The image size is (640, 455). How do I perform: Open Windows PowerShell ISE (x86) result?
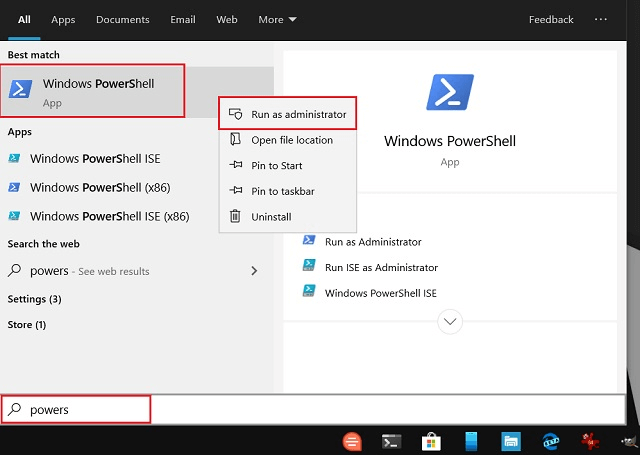[x=109, y=216]
